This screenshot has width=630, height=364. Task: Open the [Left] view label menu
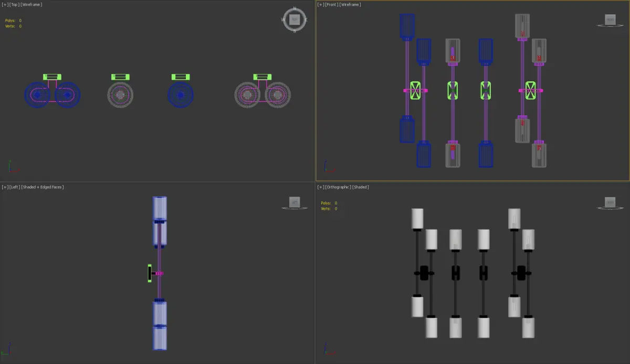pos(14,187)
